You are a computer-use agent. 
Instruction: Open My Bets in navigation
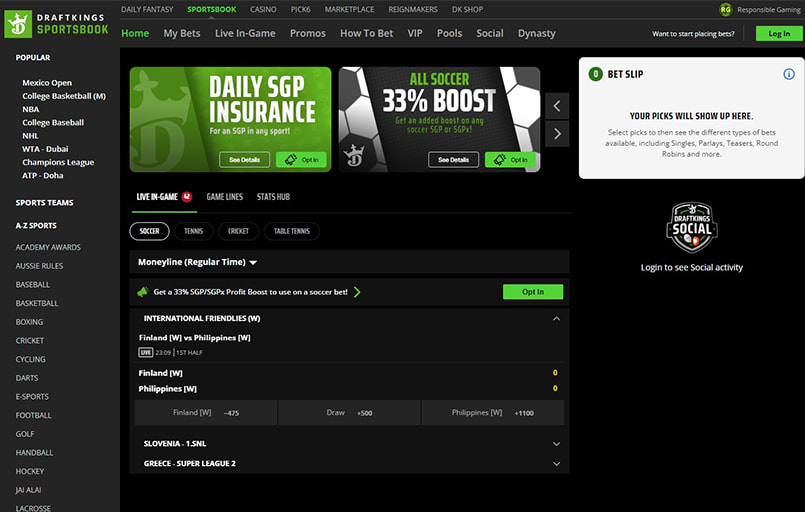tap(182, 33)
